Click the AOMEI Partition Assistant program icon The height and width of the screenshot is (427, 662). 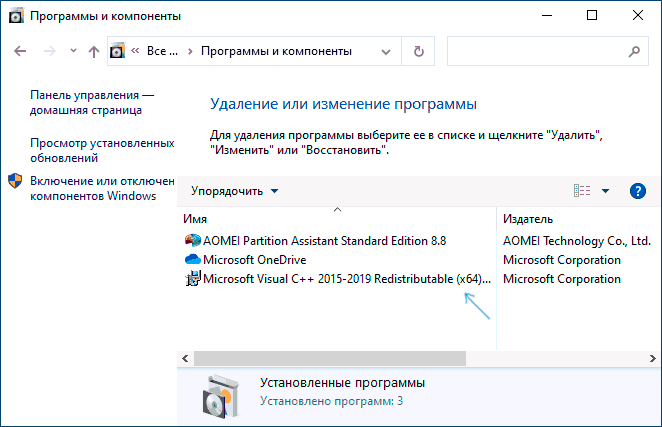click(x=193, y=240)
